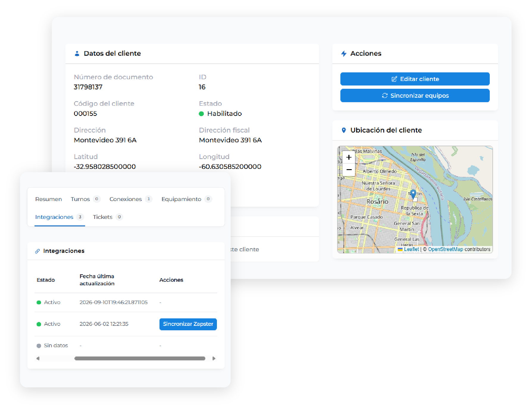Click the Dirección fiscal value Montevideo 391 6A
The width and height of the screenshot is (532, 411).
pyautogui.click(x=230, y=140)
